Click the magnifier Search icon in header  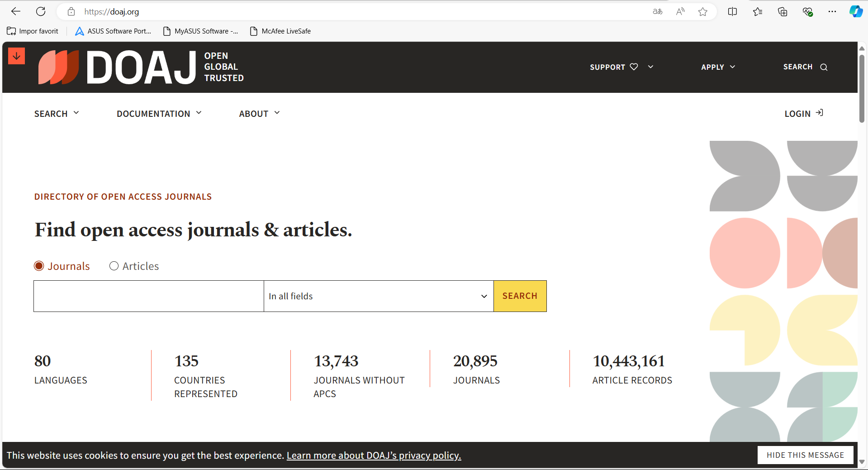824,67
